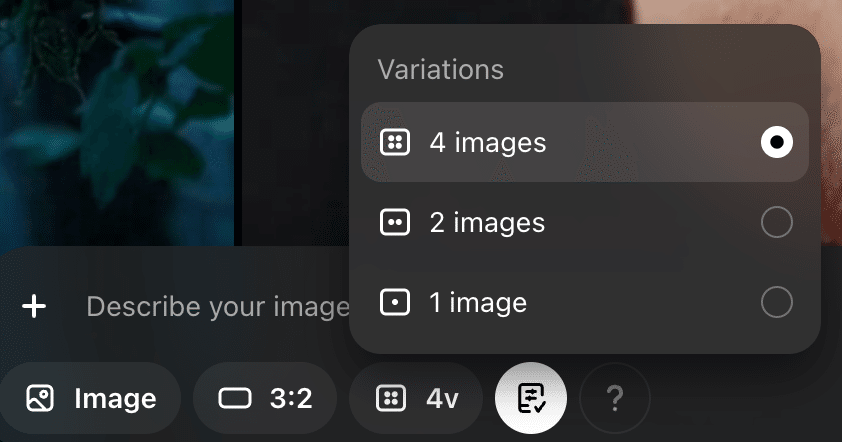
Task: Click the "Describe your image" prompt field
Action: [217, 306]
